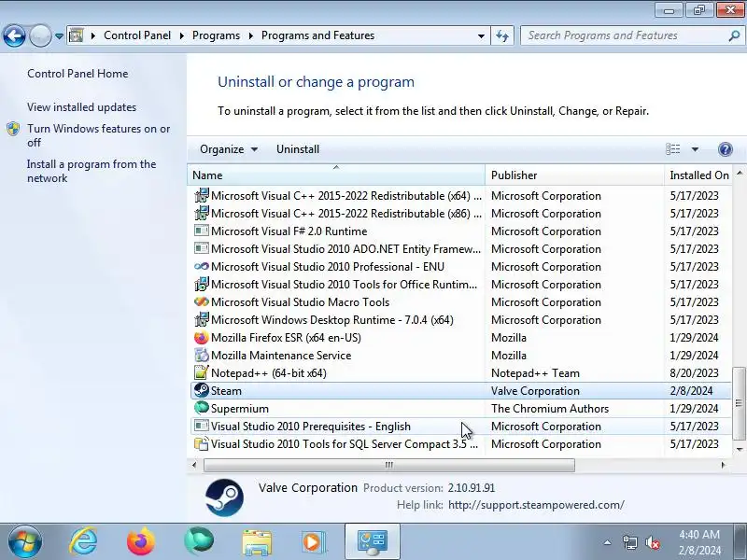This screenshot has width=747, height=560.
Task: Launch Internet Explorer from the taskbar
Action: point(84,542)
